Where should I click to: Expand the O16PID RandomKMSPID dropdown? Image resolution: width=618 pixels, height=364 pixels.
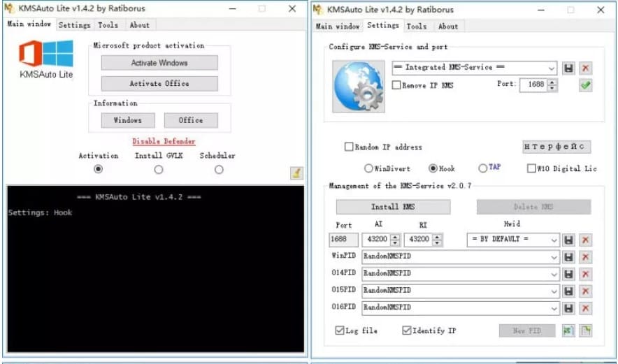pyautogui.click(x=460, y=307)
